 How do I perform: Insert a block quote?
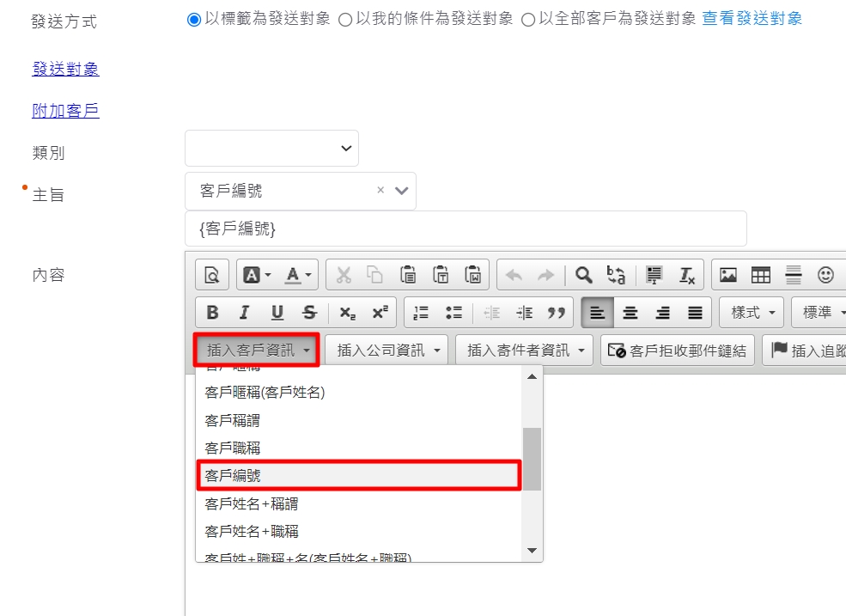(557, 313)
